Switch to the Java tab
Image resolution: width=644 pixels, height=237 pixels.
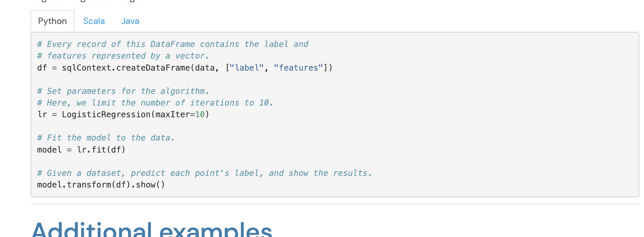(130, 21)
